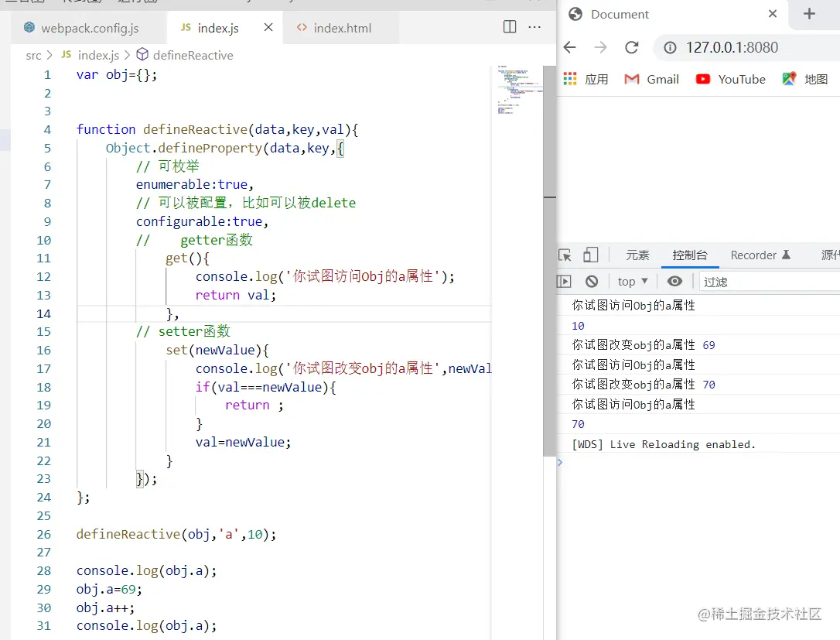Clear the console with the clear icon
Image resolution: width=840 pixels, height=640 pixels.
(591, 281)
